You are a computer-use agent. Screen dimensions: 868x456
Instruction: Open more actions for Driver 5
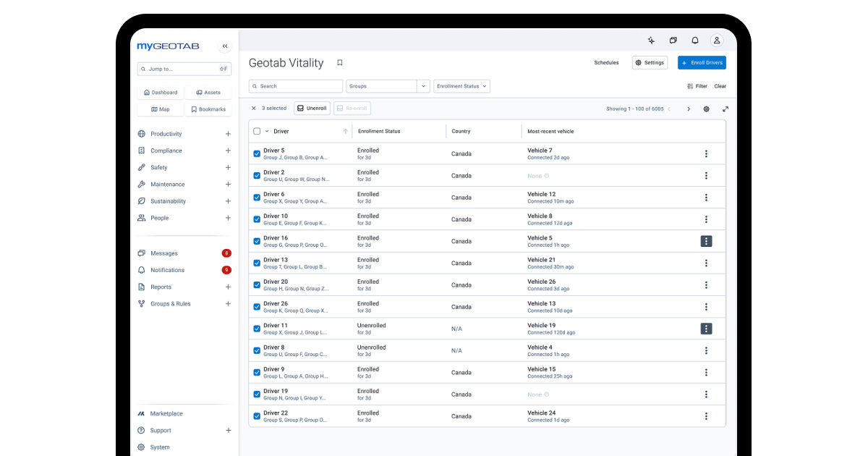point(706,153)
